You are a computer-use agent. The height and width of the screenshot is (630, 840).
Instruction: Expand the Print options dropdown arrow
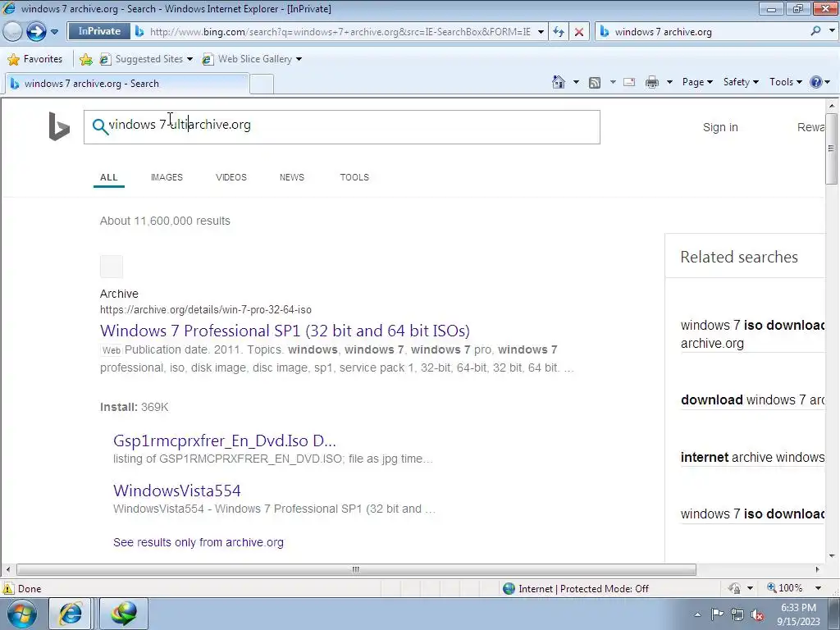(x=669, y=82)
